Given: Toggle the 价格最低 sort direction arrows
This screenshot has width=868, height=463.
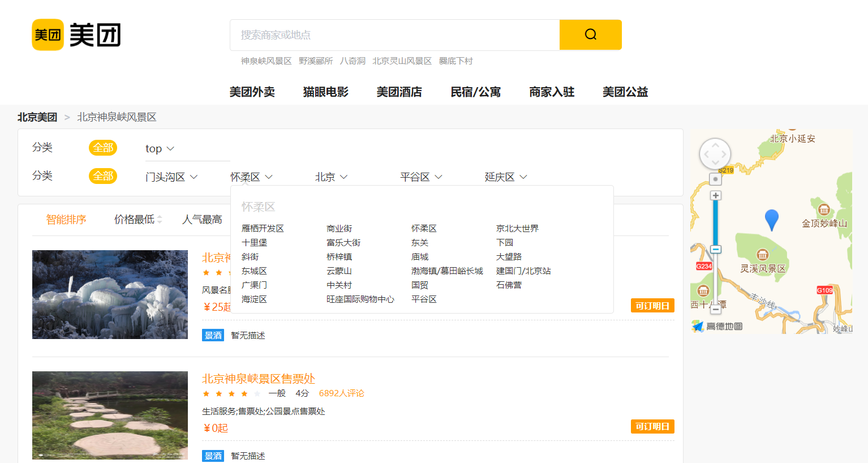Looking at the screenshot, I should point(160,219).
